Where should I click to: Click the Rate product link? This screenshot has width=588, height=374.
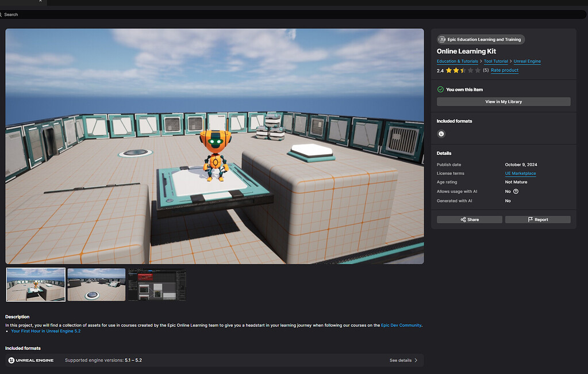pyautogui.click(x=505, y=70)
